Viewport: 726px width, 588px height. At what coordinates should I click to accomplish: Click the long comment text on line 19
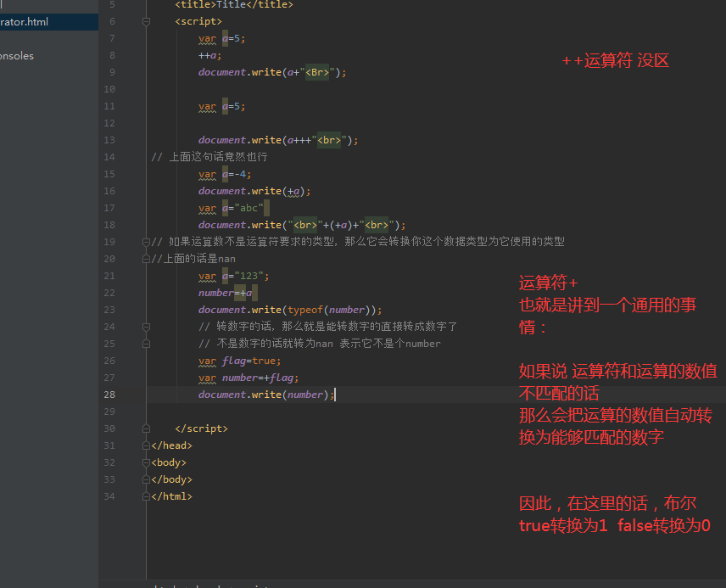[x=358, y=242]
